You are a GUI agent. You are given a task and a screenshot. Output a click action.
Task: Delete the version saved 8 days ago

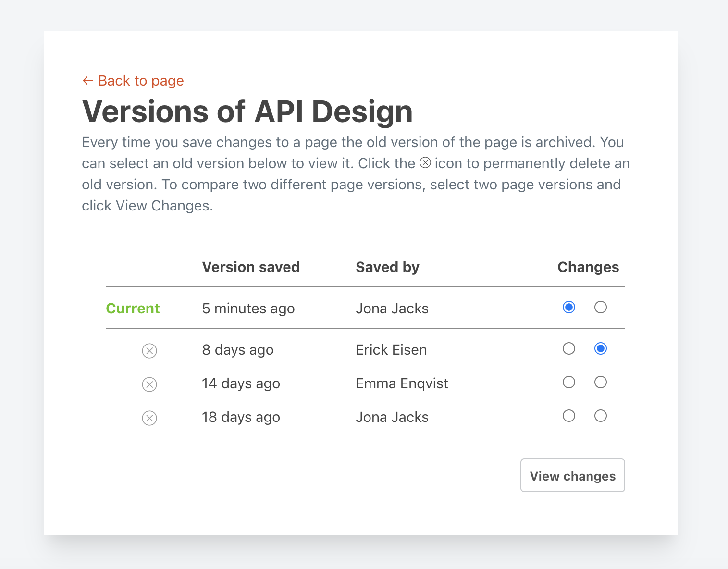149,351
